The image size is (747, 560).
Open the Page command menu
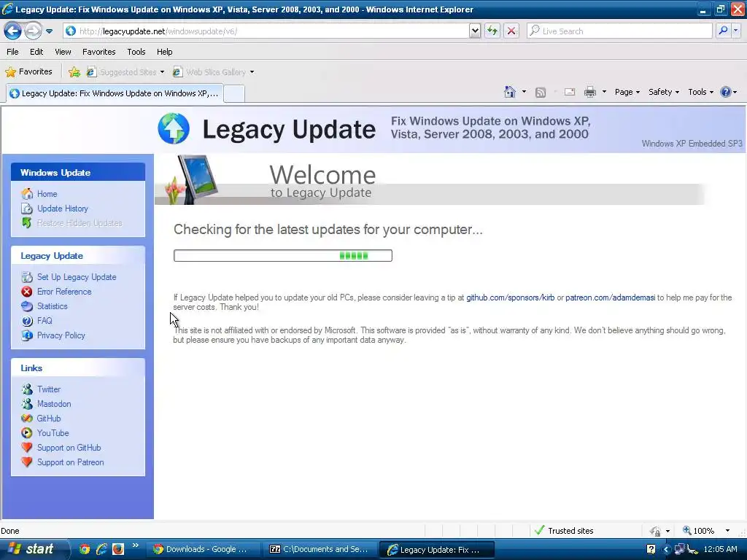(627, 92)
